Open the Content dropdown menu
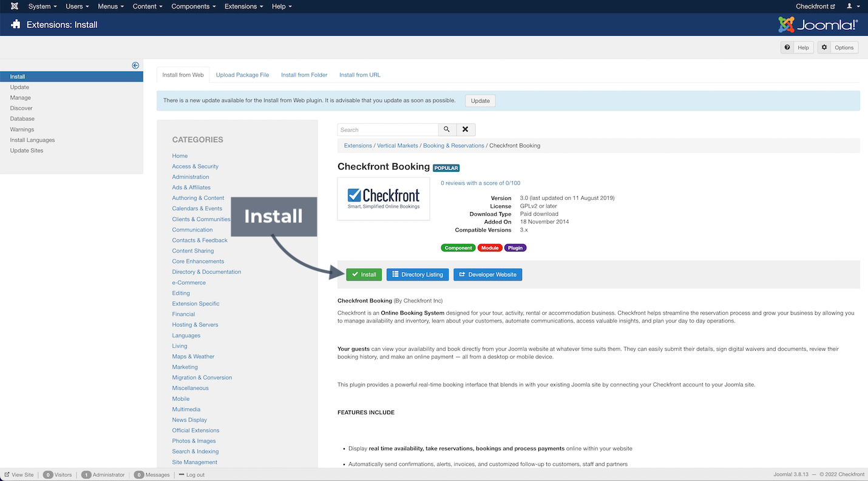Screen dimensions: 868x481 147,6
